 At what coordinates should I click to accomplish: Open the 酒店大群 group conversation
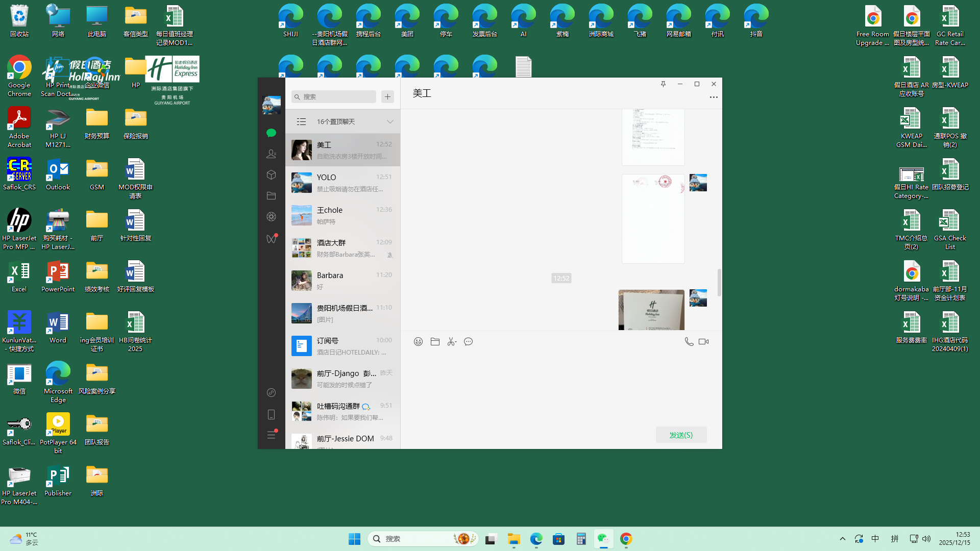pos(342,248)
